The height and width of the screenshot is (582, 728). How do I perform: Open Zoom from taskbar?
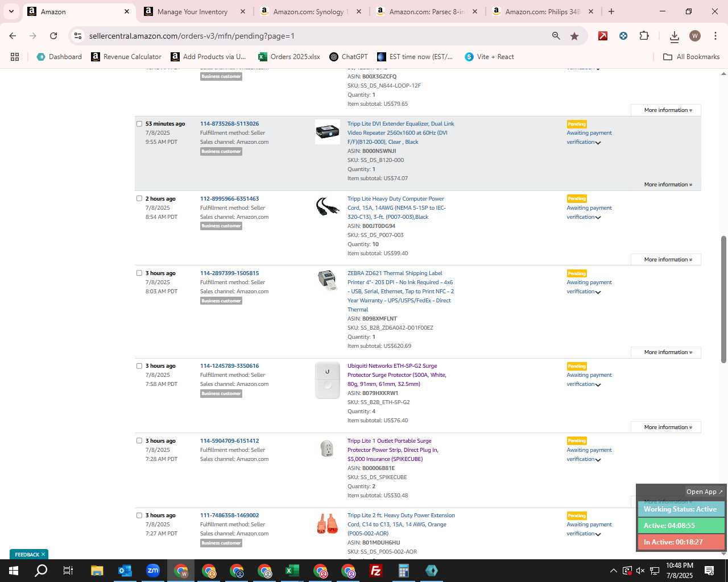tap(152, 571)
